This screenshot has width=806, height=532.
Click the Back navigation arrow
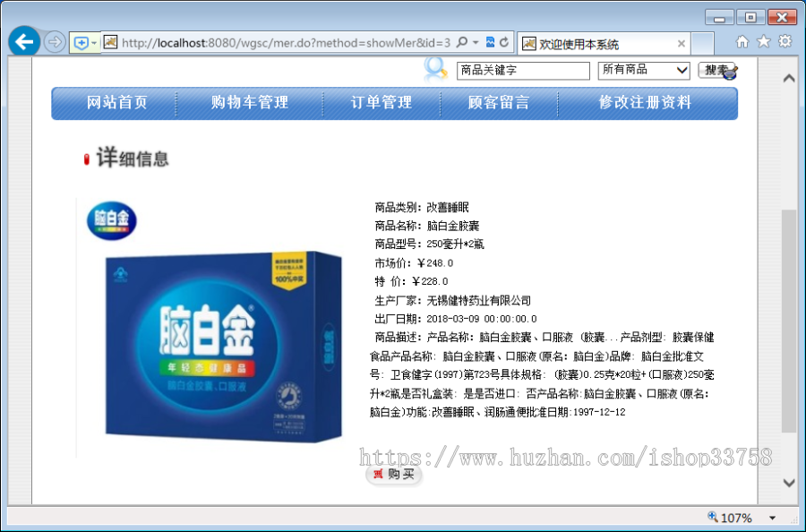(x=23, y=41)
